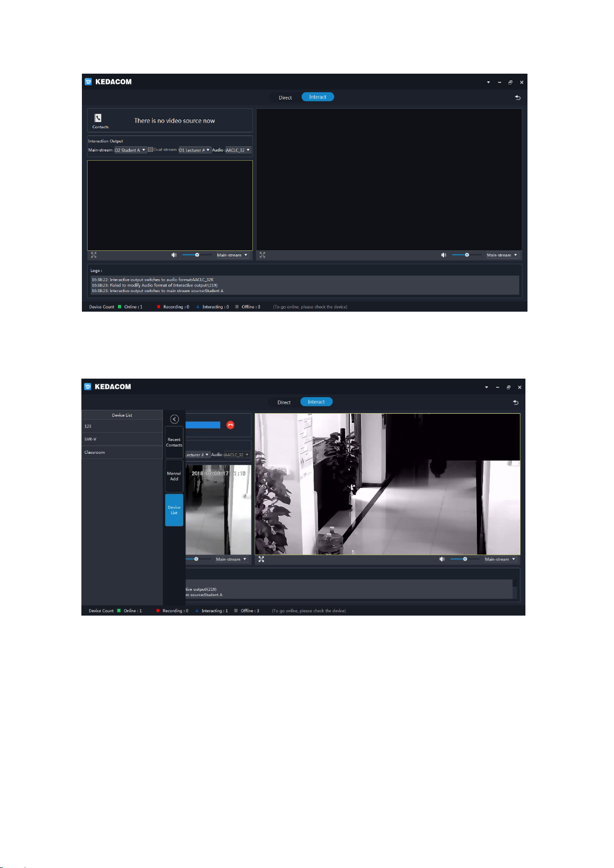Mute the large preview speaker, no-video-source window
The height and width of the screenshot is (868, 614).
(x=444, y=254)
